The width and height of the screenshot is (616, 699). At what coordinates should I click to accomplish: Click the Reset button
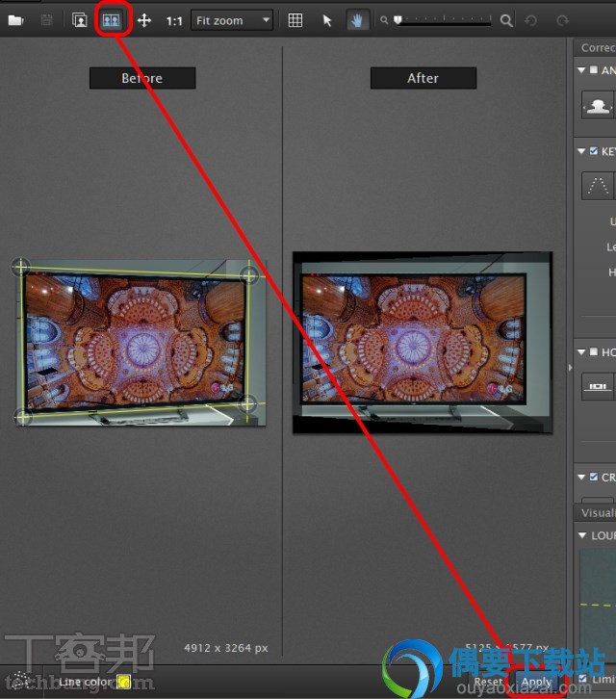tap(488, 682)
